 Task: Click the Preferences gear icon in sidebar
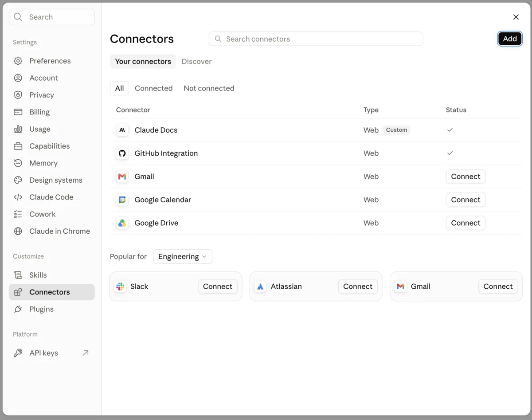[x=18, y=61]
